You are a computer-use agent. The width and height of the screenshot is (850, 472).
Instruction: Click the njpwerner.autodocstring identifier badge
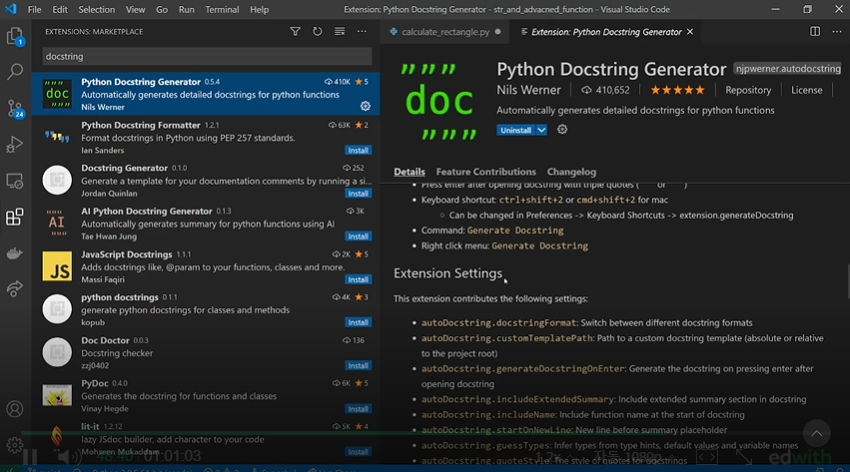point(787,68)
